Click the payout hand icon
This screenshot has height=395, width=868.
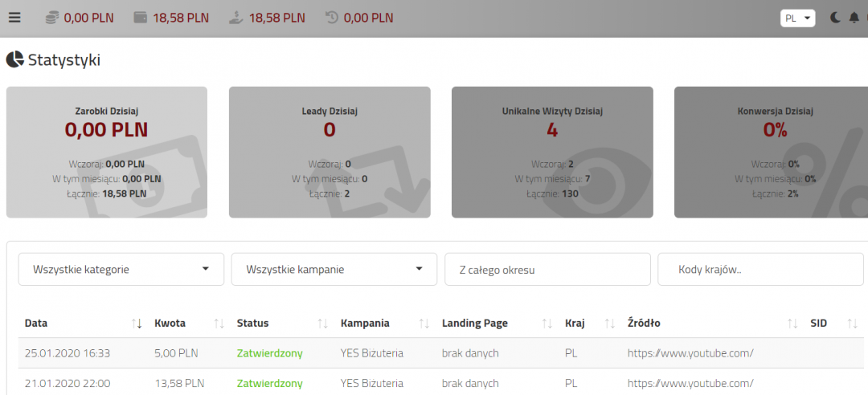[235, 18]
